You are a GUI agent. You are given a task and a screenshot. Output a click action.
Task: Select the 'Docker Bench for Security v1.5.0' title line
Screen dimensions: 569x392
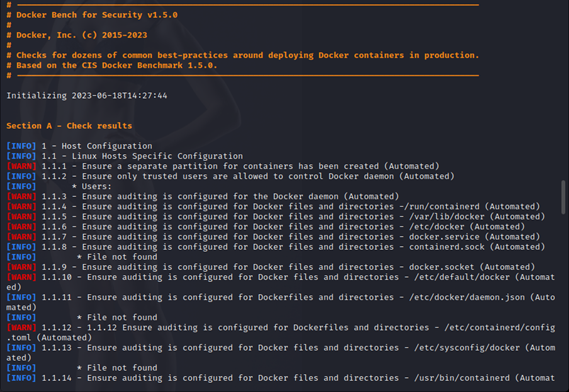click(92, 15)
